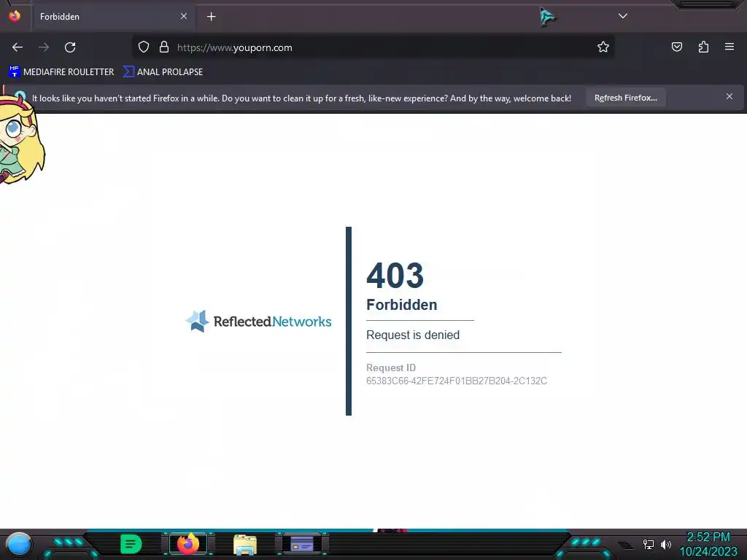Bookmark this page with the star icon
The image size is (747, 560).
click(603, 47)
